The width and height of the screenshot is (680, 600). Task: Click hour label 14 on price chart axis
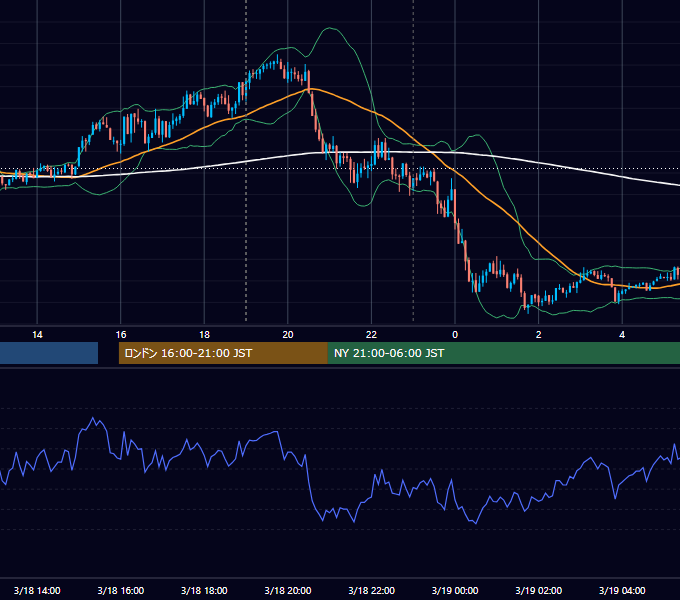[37, 335]
